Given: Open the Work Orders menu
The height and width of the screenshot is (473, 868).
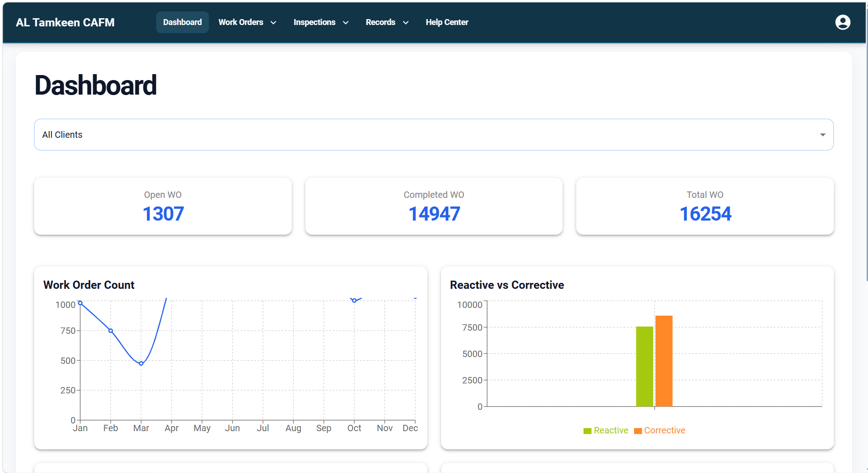Looking at the screenshot, I should [x=247, y=22].
